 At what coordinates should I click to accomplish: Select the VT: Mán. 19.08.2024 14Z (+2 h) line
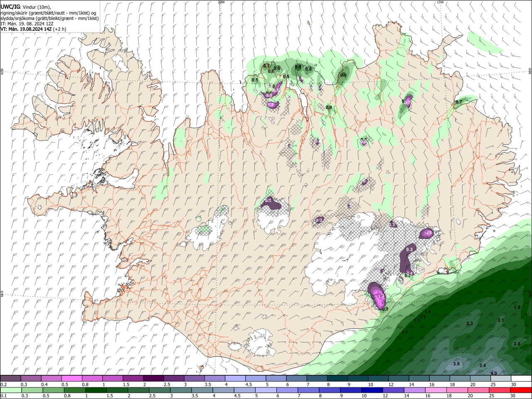pos(33,29)
